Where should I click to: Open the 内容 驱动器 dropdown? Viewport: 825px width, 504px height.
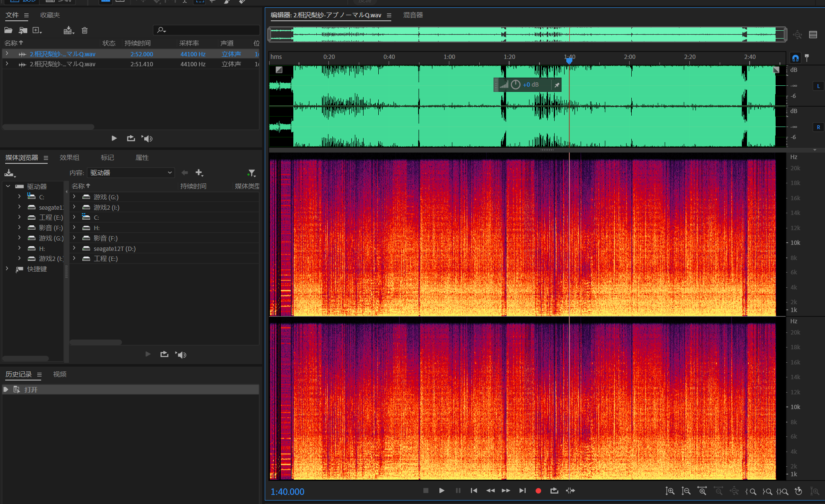pos(131,172)
